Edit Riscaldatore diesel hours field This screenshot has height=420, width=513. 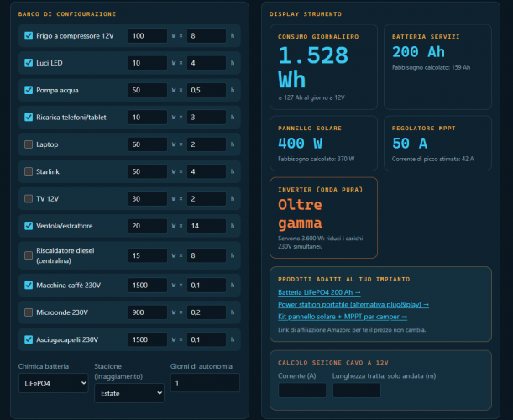(x=206, y=255)
